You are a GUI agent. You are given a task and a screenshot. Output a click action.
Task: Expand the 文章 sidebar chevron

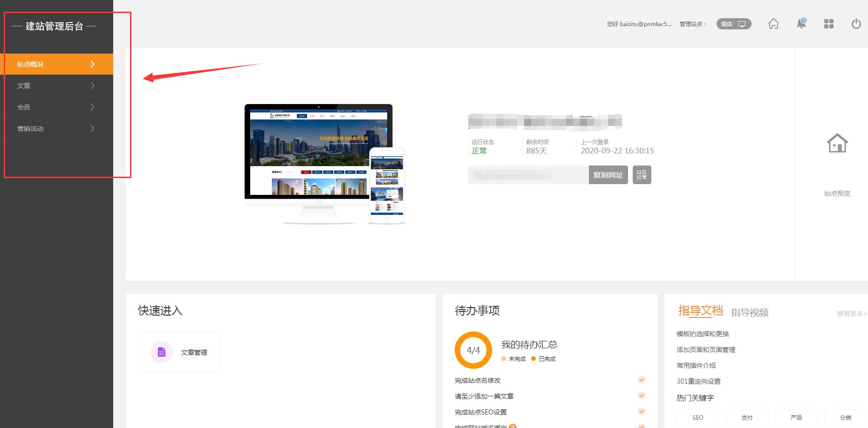coord(93,85)
